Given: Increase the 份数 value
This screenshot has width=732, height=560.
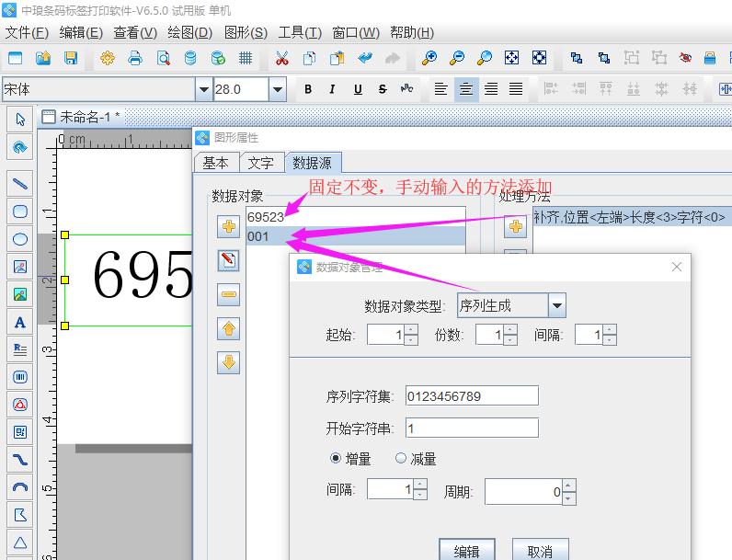Looking at the screenshot, I should tap(509, 329).
